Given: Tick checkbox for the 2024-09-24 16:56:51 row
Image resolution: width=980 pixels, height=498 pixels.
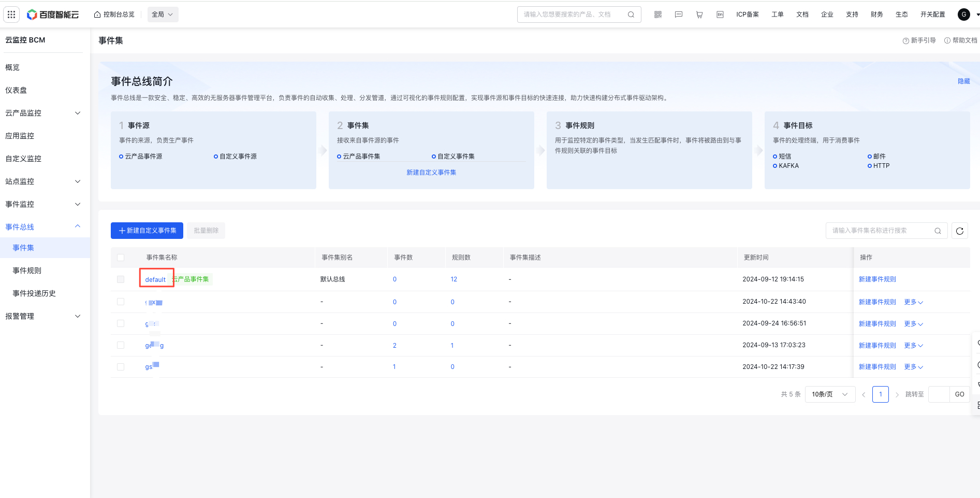Looking at the screenshot, I should (x=121, y=323).
